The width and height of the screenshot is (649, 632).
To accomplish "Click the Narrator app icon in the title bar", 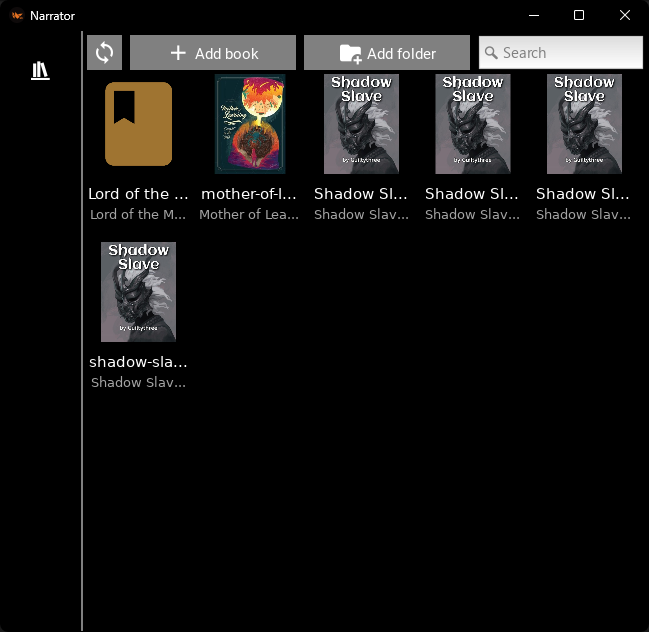I will pos(17,16).
